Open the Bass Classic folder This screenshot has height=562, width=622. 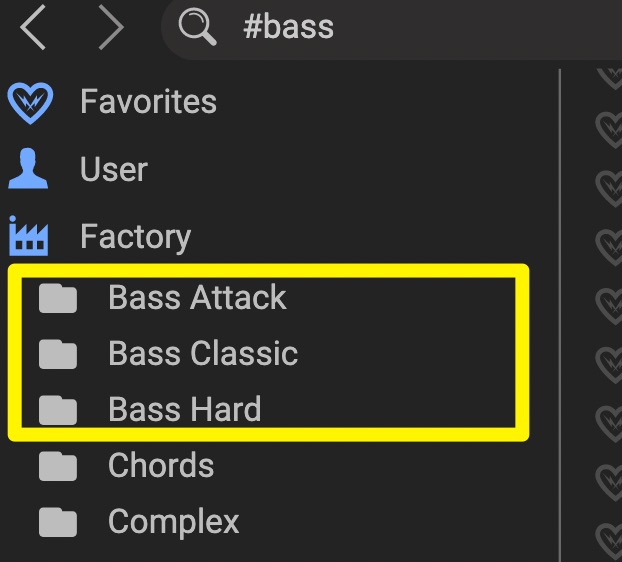pos(203,354)
